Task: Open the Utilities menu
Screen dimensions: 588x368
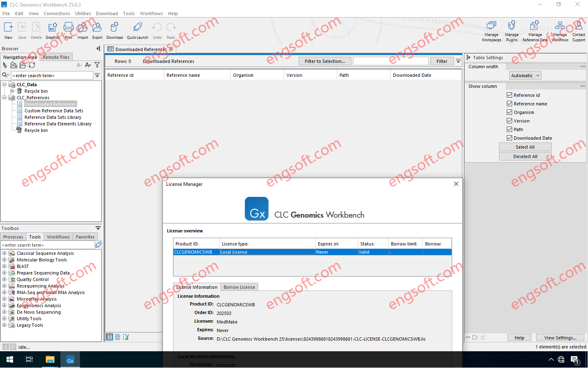Action: pyautogui.click(x=83, y=13)
